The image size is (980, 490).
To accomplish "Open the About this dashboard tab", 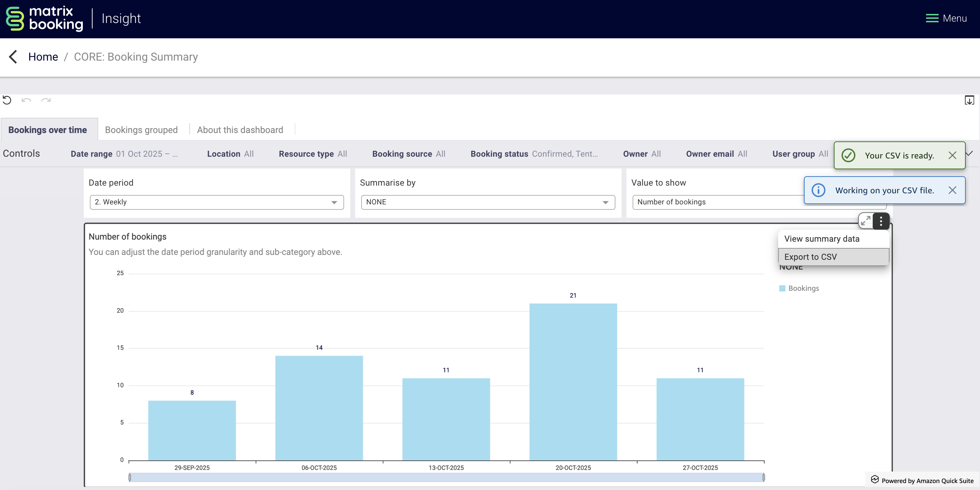I will point(240,130).
